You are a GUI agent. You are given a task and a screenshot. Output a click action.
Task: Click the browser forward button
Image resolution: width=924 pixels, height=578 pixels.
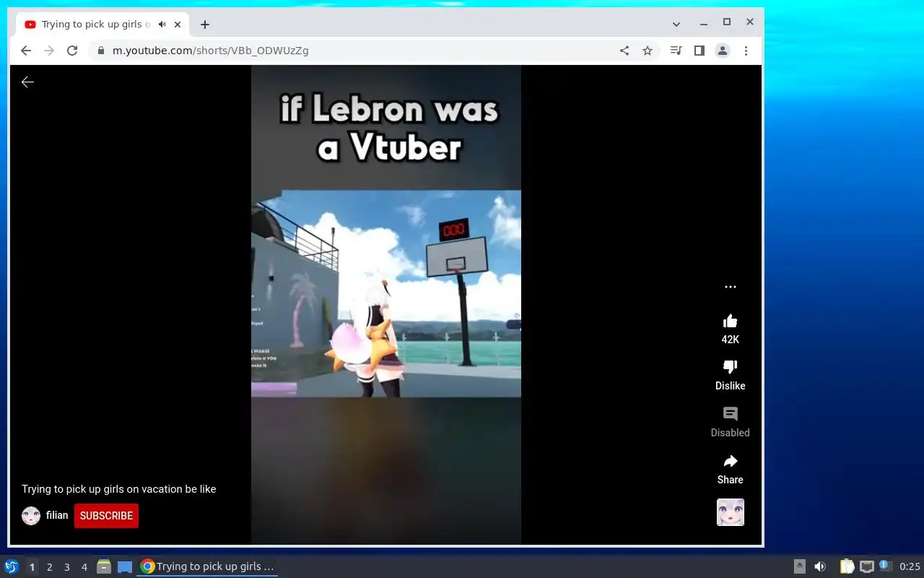(x=49, y=51)
